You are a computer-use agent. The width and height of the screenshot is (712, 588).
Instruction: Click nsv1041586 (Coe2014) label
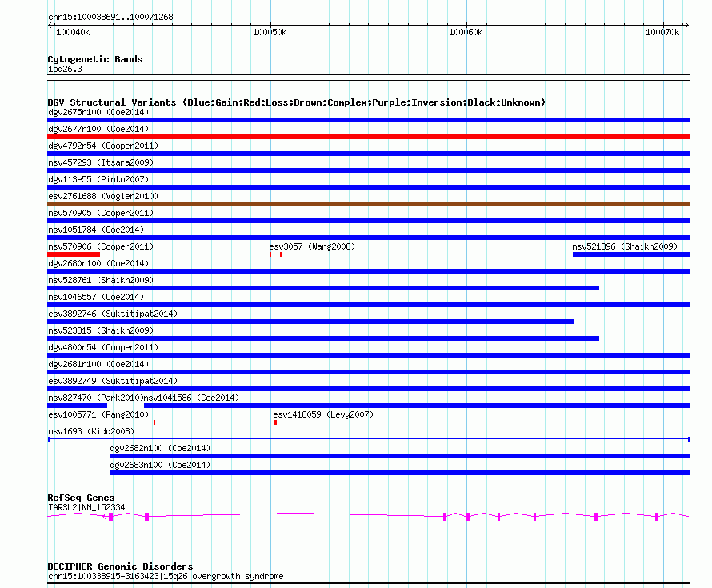[191, 398]
